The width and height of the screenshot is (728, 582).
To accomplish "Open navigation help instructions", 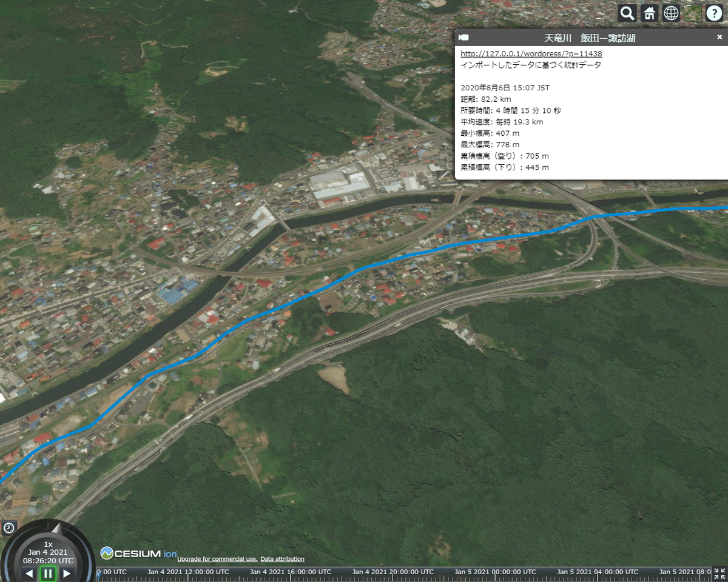I will point(714,13).
